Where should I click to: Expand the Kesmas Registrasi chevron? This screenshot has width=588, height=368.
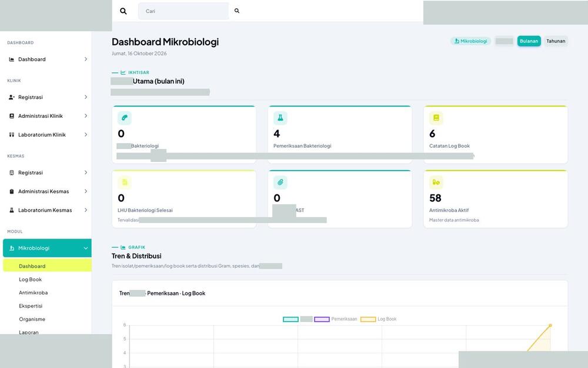coord(86,173)
